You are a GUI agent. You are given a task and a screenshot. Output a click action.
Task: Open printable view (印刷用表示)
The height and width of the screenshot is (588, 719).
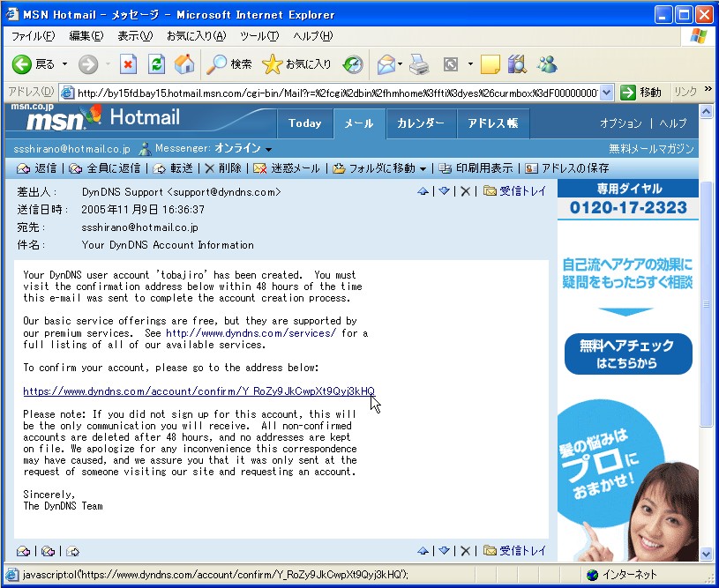pyautogui.click(x=476, y=168)
